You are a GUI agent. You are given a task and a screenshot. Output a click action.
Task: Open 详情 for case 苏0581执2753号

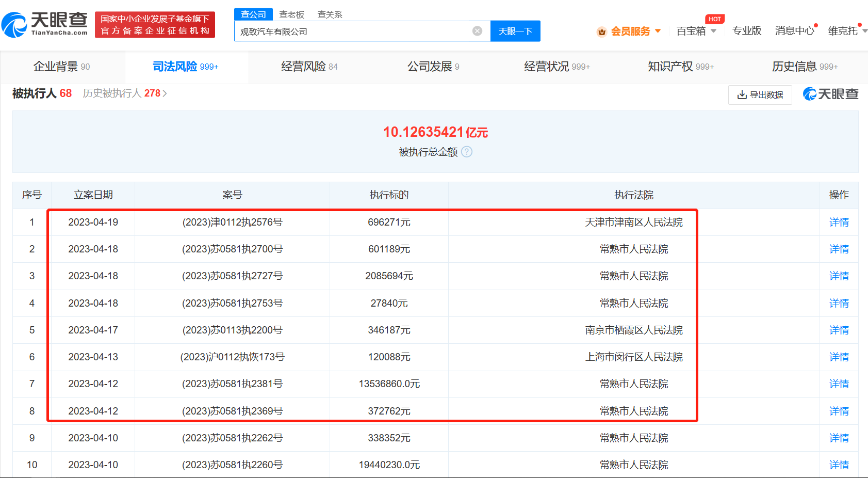click(x=839, y=304)
